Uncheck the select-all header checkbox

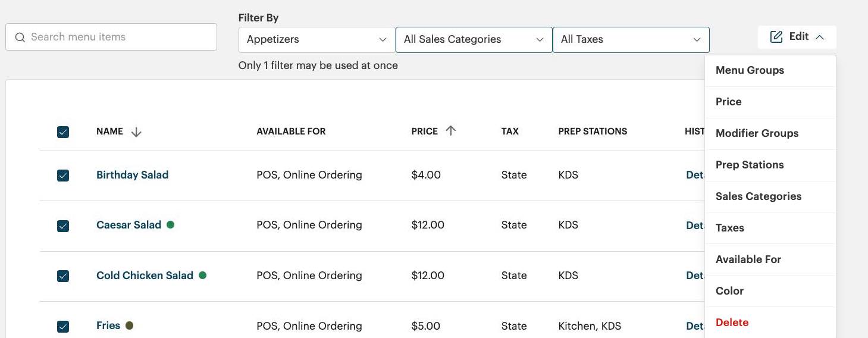tap(63, 132)
